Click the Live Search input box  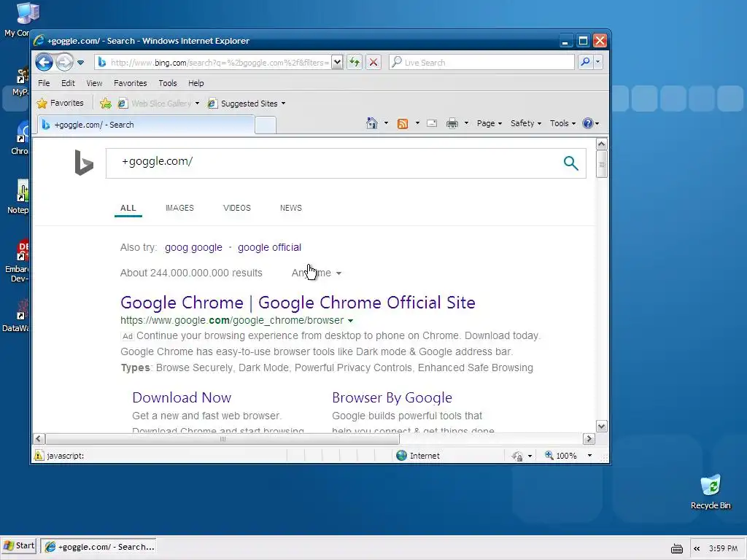tap(481, 63)
